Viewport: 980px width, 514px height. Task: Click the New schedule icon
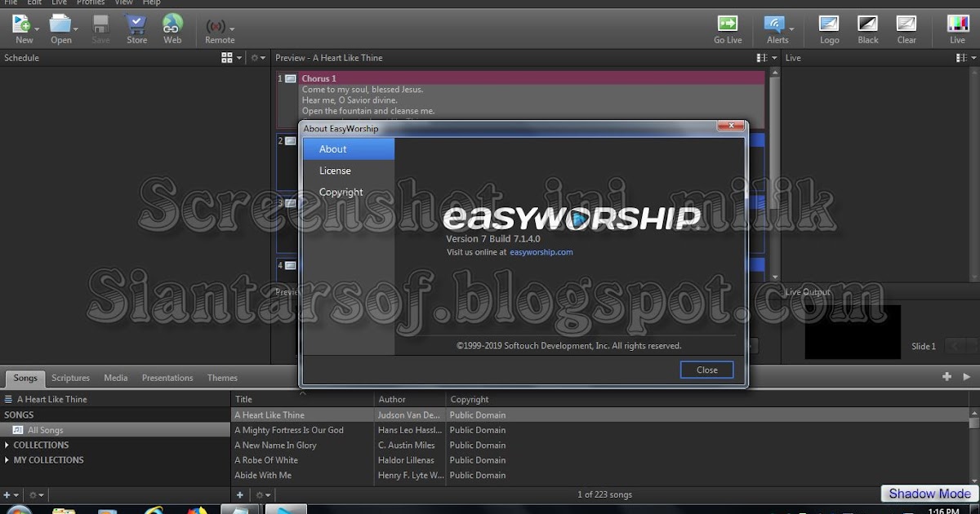pos(21,24)
